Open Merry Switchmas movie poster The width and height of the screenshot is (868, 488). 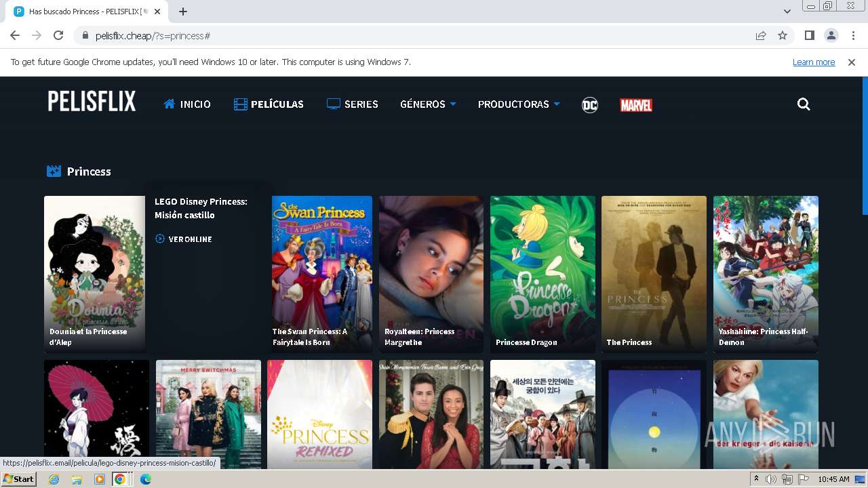208,414
